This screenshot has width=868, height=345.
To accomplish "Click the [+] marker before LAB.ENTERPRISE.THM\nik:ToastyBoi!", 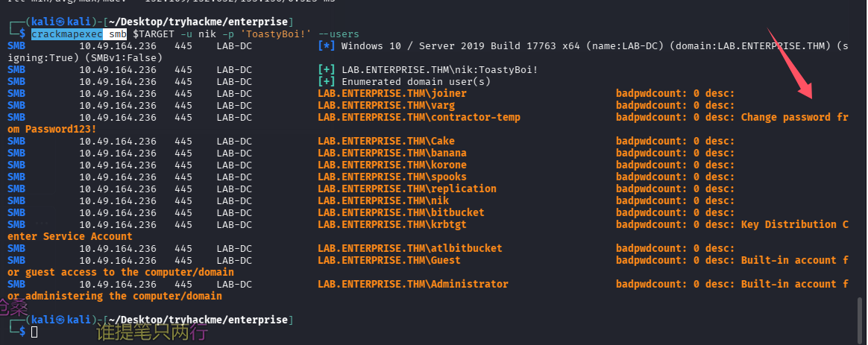I will (x=326, y=69).
